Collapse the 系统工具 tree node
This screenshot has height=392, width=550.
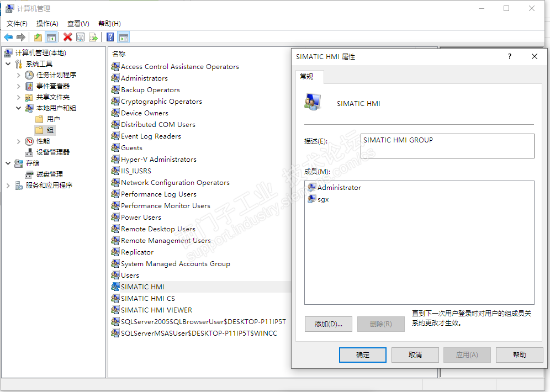(x=8, y=64)
